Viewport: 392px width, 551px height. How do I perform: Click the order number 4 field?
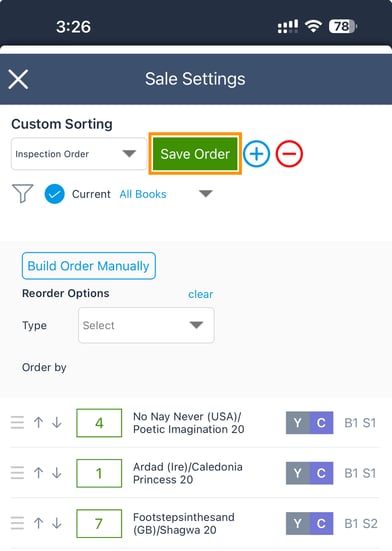[99, 423]
